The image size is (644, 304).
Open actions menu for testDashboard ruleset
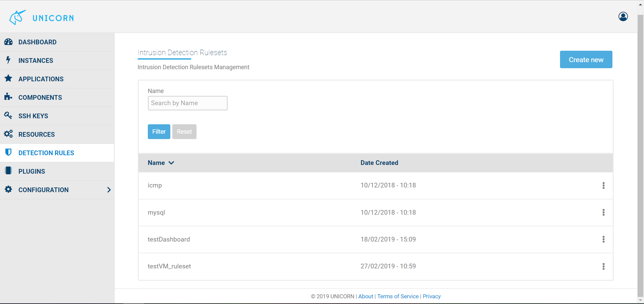point(603,239)
